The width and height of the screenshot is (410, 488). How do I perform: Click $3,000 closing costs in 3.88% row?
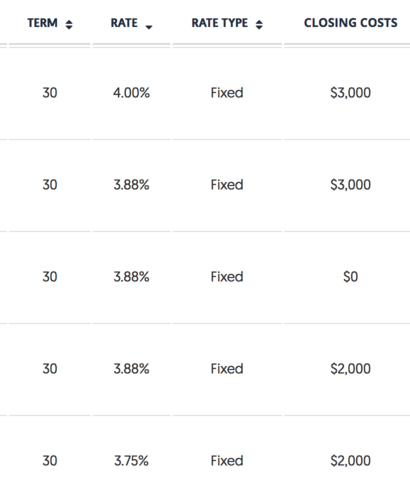click(x=351, y=185)
